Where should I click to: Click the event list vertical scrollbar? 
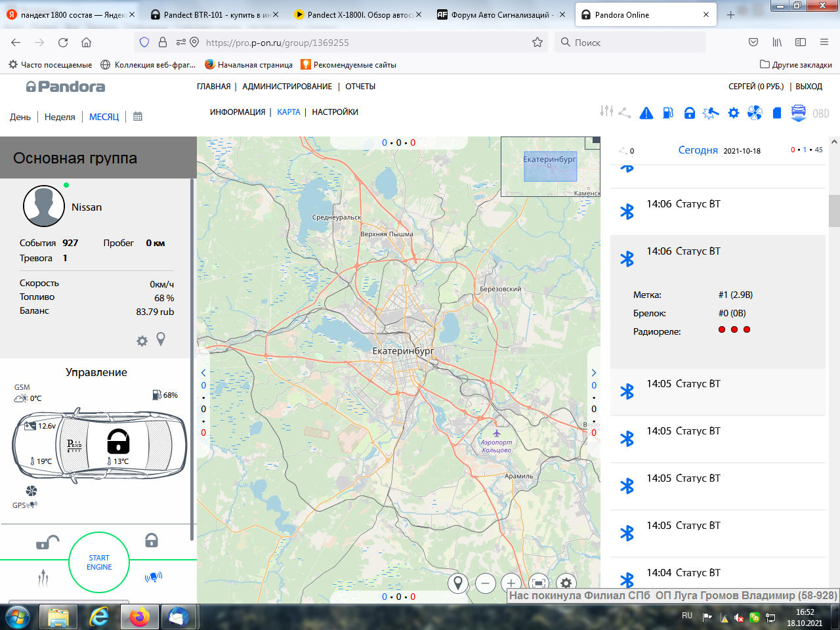834,210
